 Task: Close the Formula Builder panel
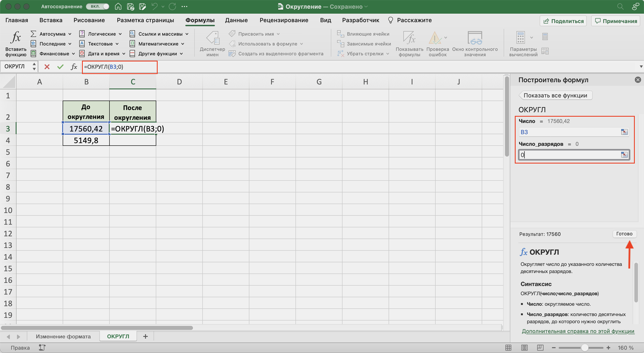pyautogui.click(x=637, y=80)
